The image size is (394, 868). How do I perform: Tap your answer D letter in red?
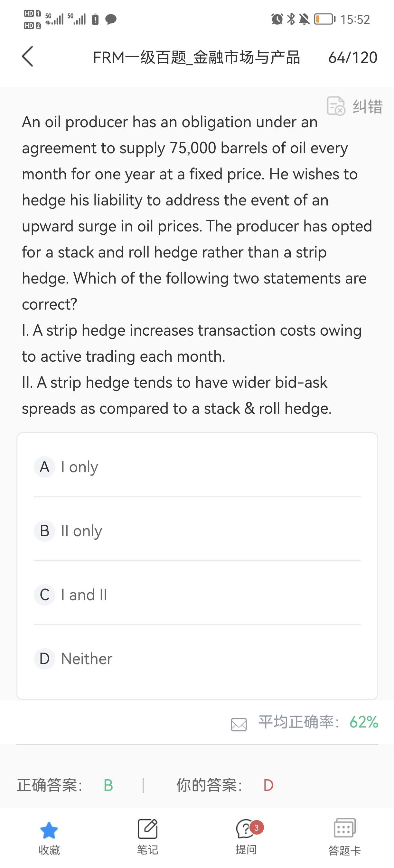pyautogui.click(x=268, y=785)
